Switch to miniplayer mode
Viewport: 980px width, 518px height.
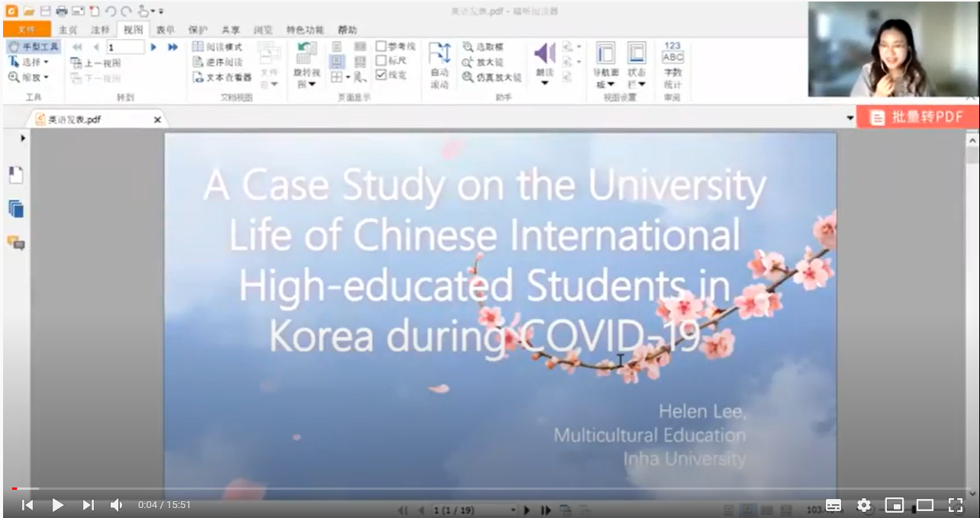point(895,505)
